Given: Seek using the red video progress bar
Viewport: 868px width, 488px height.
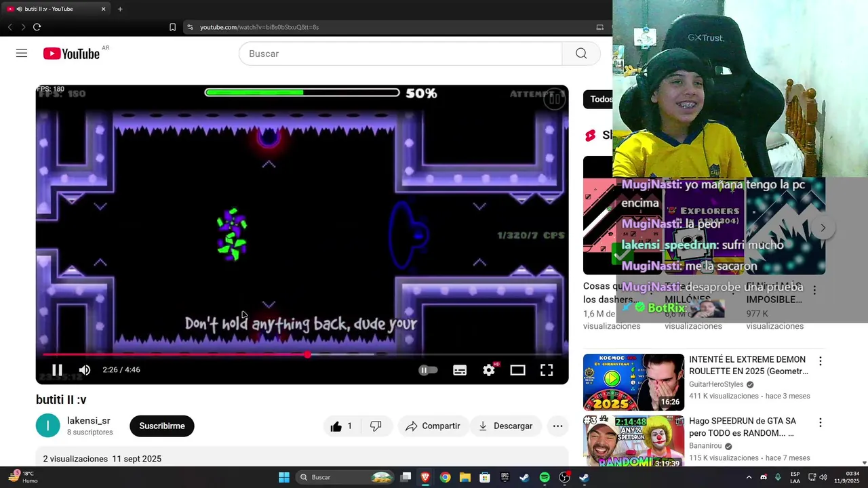Looking at the screenshot, I should 302,354.
